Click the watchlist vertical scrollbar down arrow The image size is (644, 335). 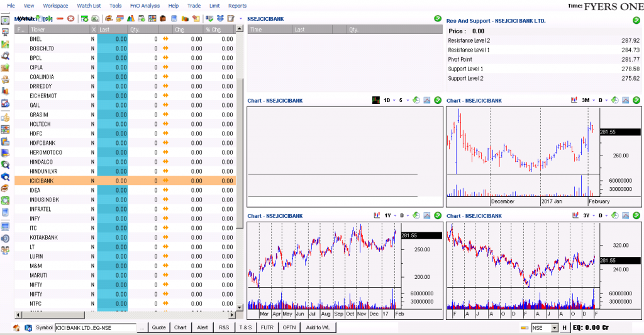pyautogui.click(x=240, y=307)
